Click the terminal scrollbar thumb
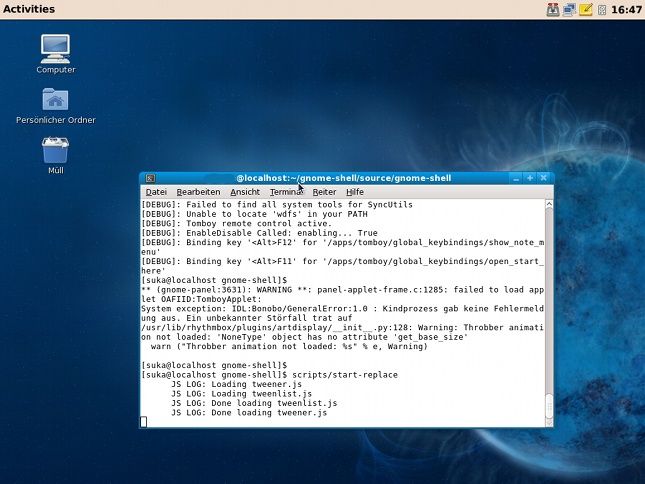Viewport: 645px width, 484px height. pos(549,406)
